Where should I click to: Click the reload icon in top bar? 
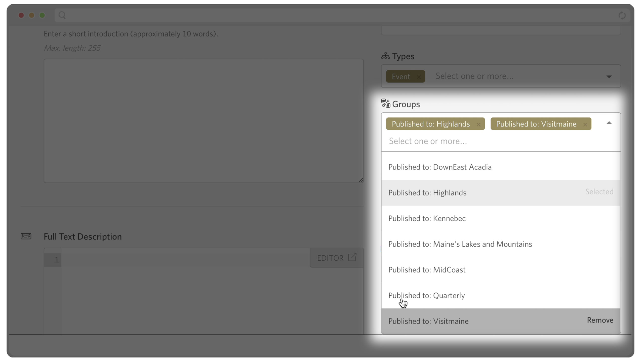622,16
